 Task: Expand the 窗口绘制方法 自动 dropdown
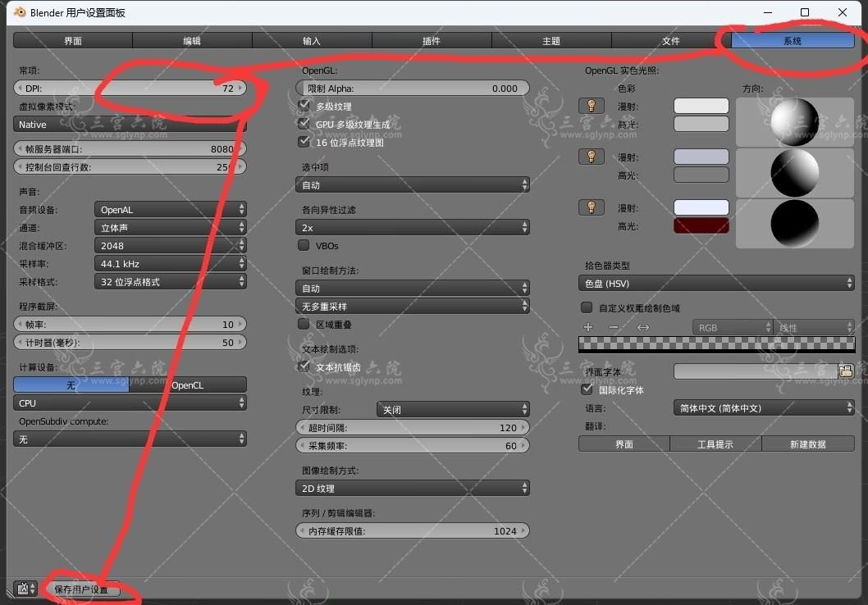click(413, 288)
